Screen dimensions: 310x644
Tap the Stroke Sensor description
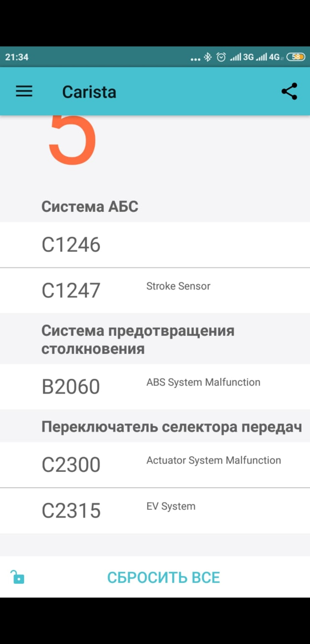178,286
